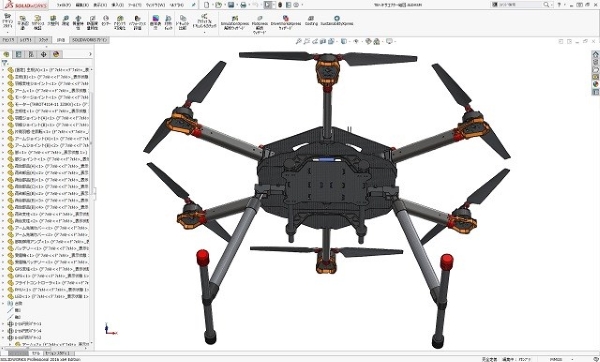
Task: Toggle the FeatureManager tree filter icon
Action: 5,63
